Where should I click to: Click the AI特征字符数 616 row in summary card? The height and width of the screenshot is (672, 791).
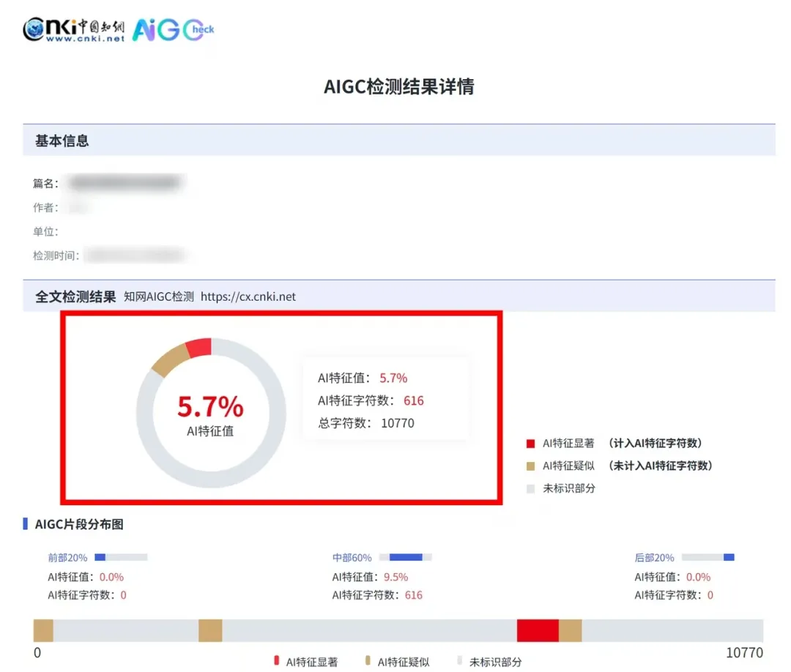click(x=371, y=400)
